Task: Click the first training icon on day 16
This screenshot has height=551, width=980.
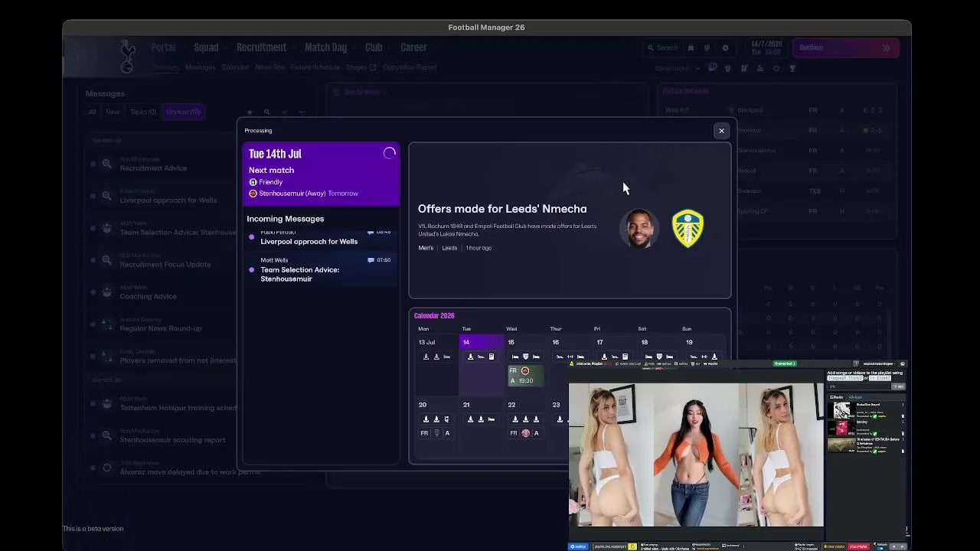Action: tap(560, 357)
